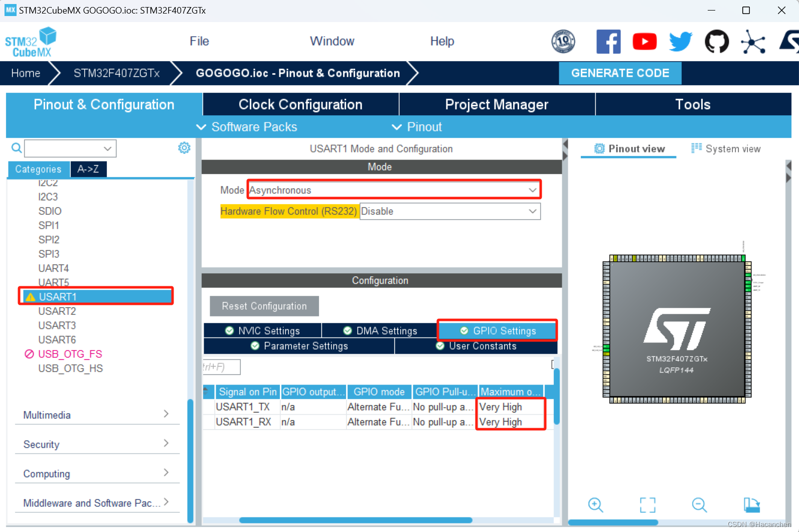Image resolution: width=799 pixels, height=532 pixels.
Task: Open the categories settings gear
Action: [184, 148]
